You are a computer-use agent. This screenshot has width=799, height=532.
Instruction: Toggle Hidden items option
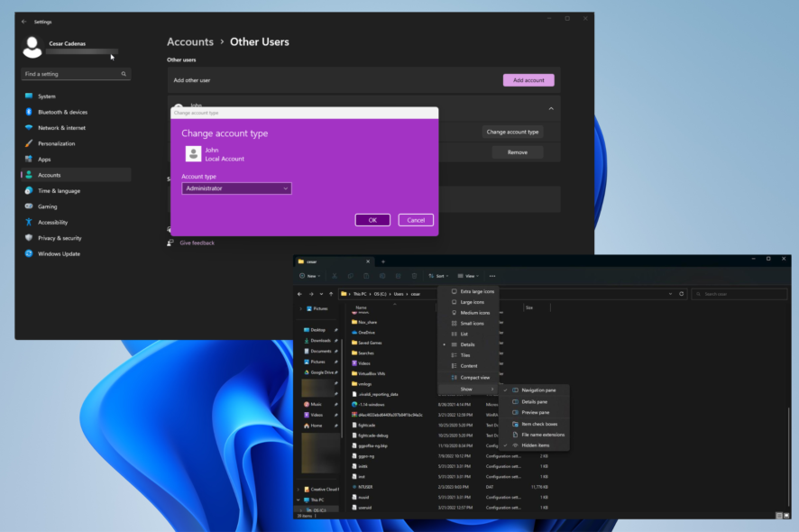tap(534, 445)
